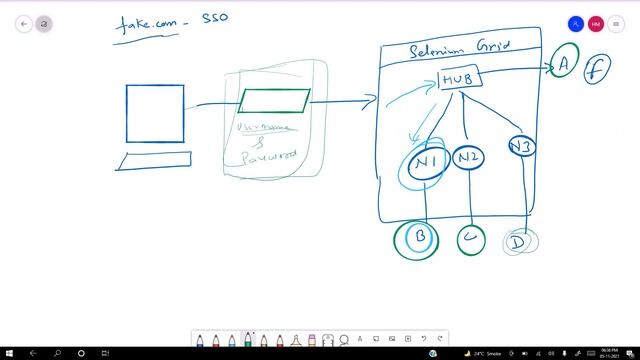
Task: Open the whiteboard hamburger settings menu
Action: (x=616, y=24)
